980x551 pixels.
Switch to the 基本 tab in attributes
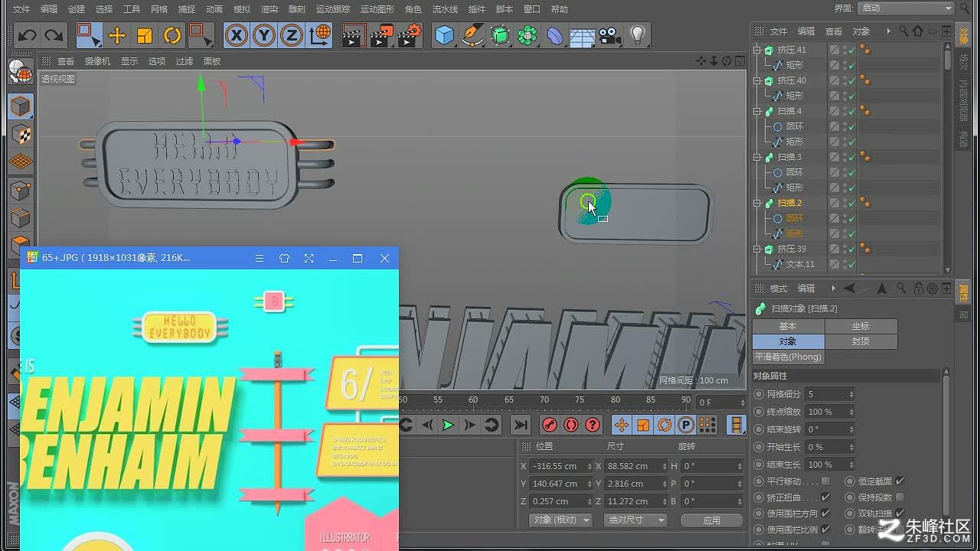[787, 326]
